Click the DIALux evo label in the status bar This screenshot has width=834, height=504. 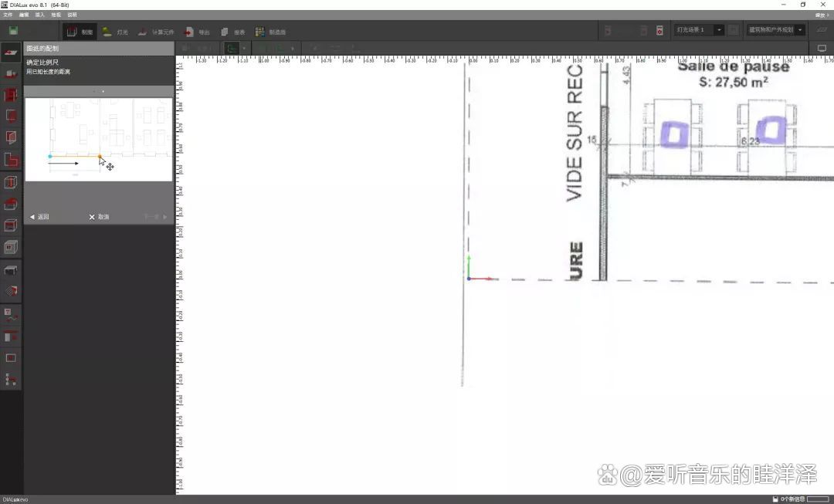tap(15, 499)
